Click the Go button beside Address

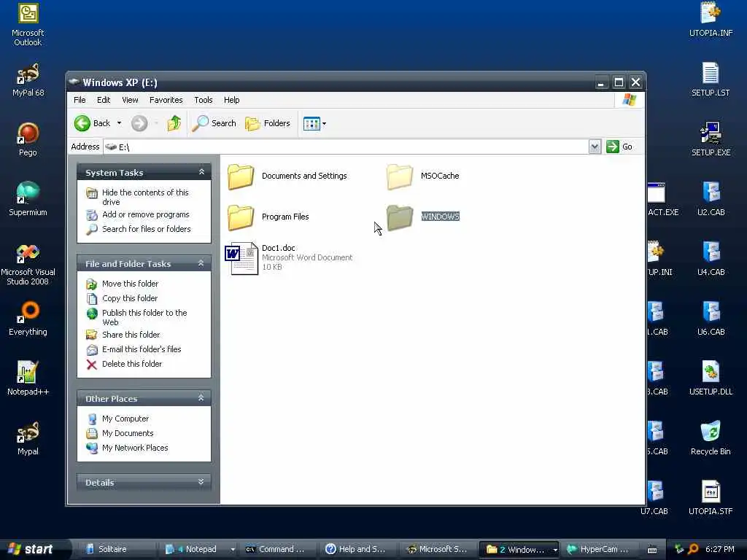pos(619,147)
